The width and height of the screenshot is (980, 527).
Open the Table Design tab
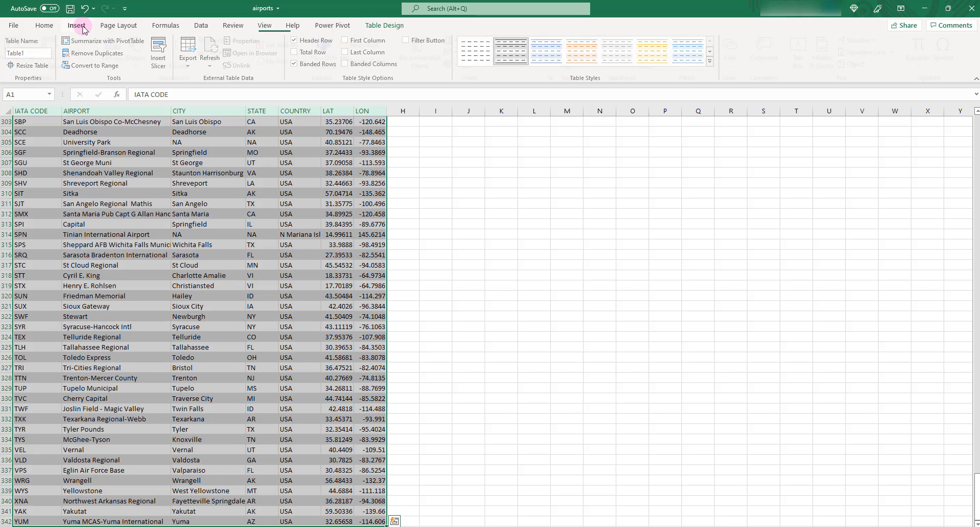384,25
